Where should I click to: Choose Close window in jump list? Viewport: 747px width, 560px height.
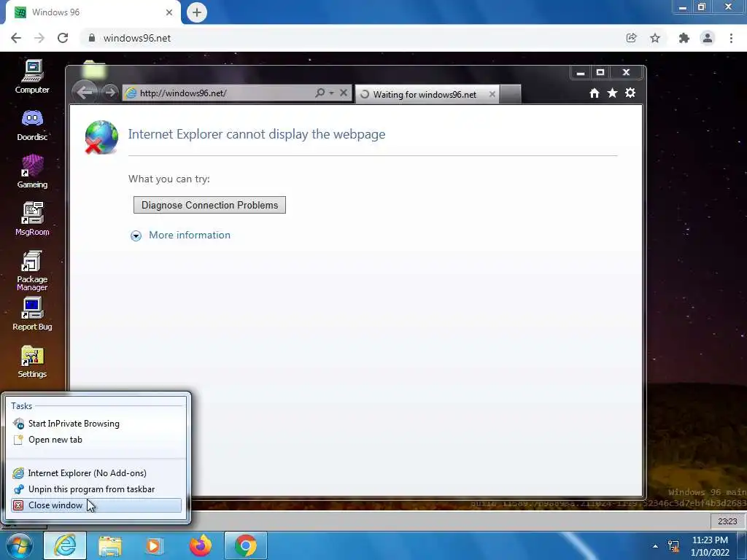point(96,505)
